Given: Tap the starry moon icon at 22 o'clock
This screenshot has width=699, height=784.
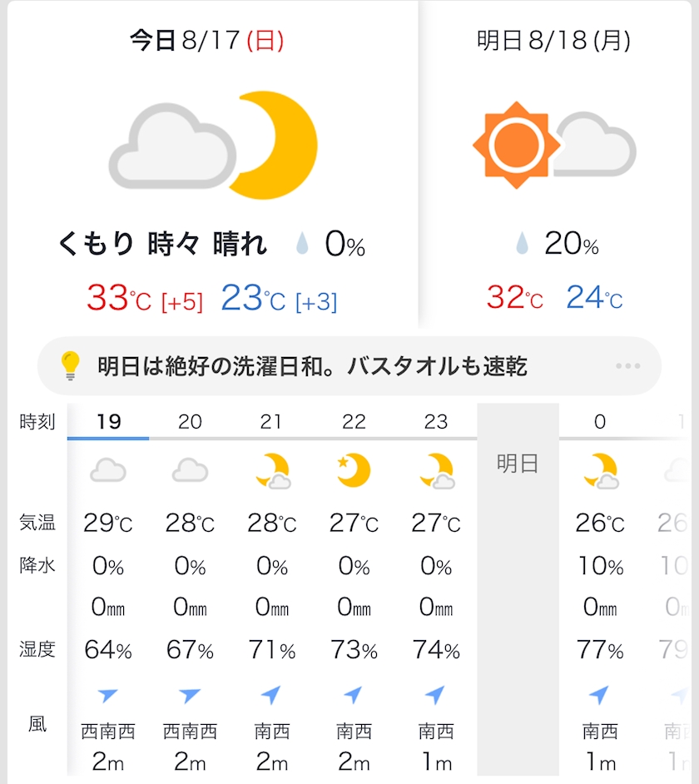Looking at the screenshot, I should click(354, 471).
